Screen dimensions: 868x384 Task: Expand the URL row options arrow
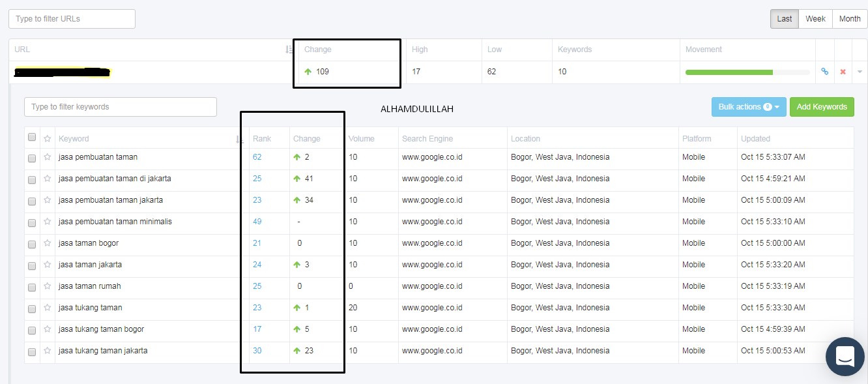860,72
